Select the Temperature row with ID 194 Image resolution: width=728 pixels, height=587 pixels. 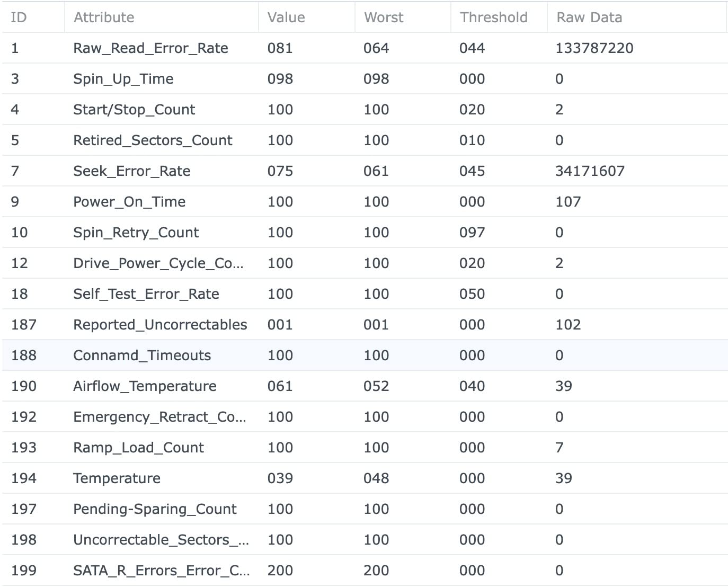[365, 478]
